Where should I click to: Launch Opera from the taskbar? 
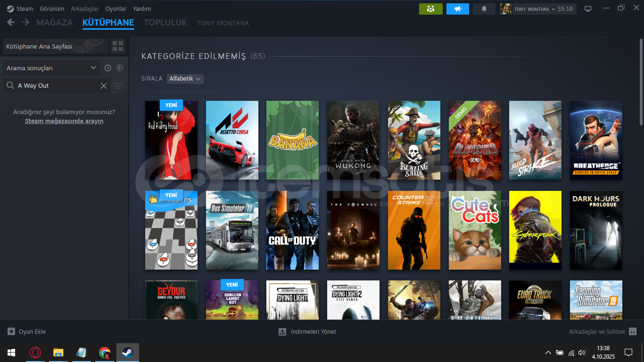pos(35,353)
